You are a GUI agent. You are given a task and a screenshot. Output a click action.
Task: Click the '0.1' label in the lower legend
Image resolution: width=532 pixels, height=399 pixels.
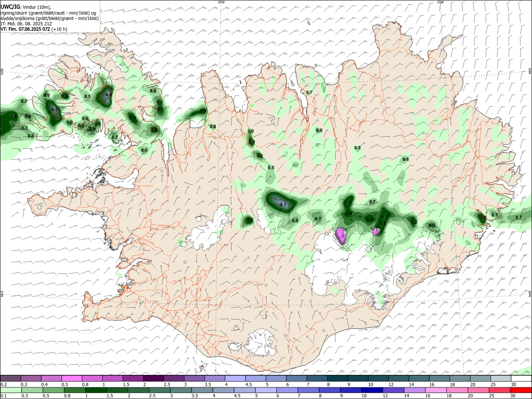tap(4, 396)
